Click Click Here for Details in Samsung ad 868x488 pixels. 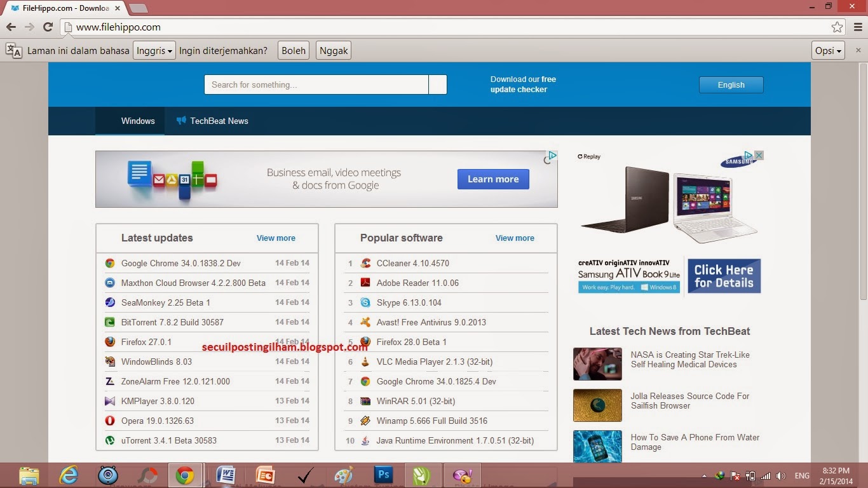[724, 276]
